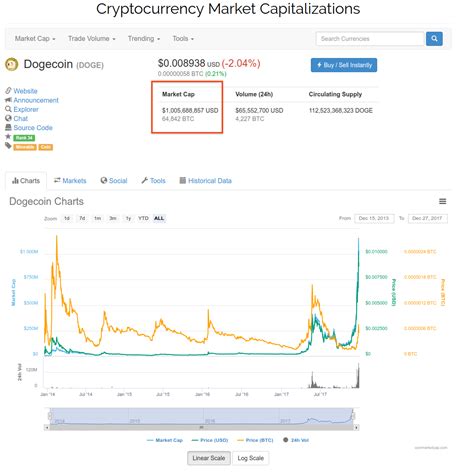This screenshot has width=474, height=474.
Task: Focus the Search Currencies input field
Action: (370, 39)
